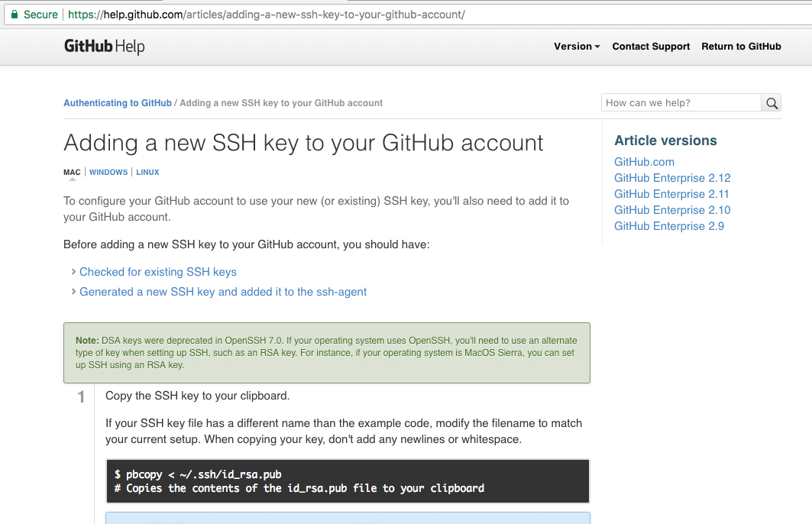Click the GitHub Help logo
812x524 pixels.
point(104,47)
